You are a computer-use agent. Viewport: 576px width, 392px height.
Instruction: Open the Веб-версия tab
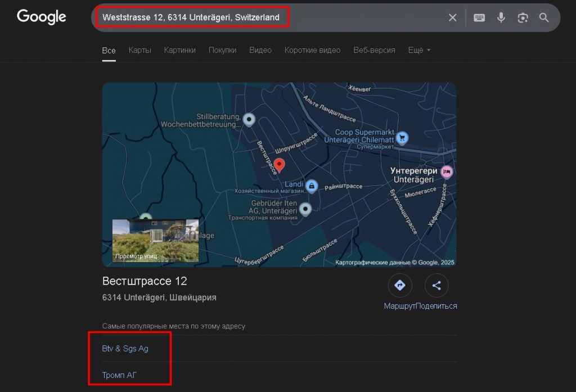click(374, 50)
